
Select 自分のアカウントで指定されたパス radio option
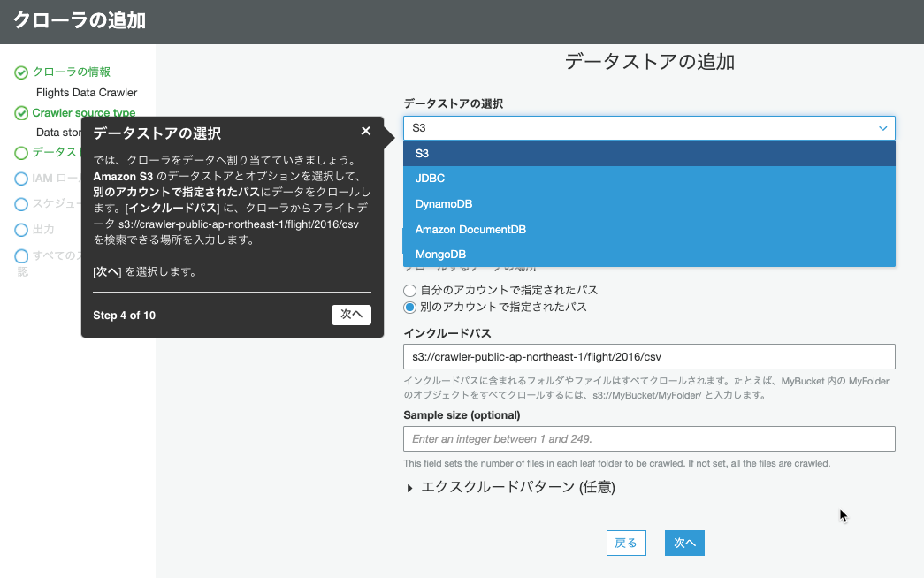pos(409,291)
